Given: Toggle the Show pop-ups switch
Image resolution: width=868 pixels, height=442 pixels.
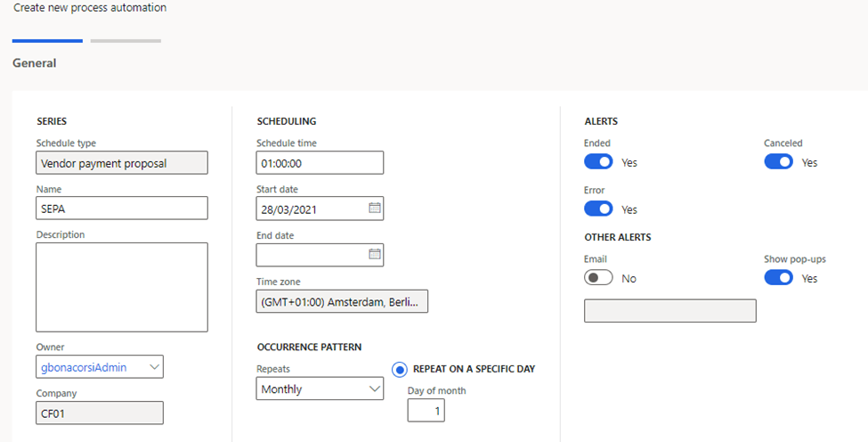Looking at the screenshot, I should click(x=778, y=278).
